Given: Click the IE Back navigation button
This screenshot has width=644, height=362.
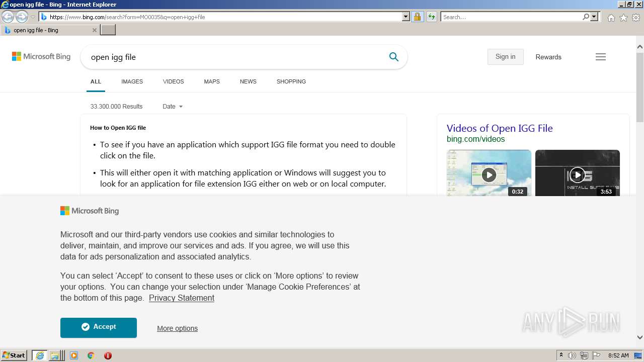Looking at the screenshot, I should coord(8,17).
